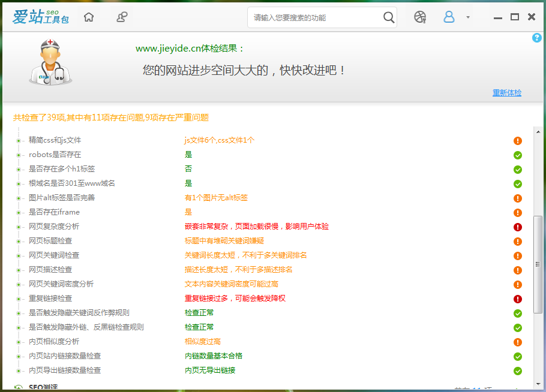Image resolution: width=546 pixels, height=392 pixels.
Task: Select the 内页相似度分析 item
Action: 54,342
